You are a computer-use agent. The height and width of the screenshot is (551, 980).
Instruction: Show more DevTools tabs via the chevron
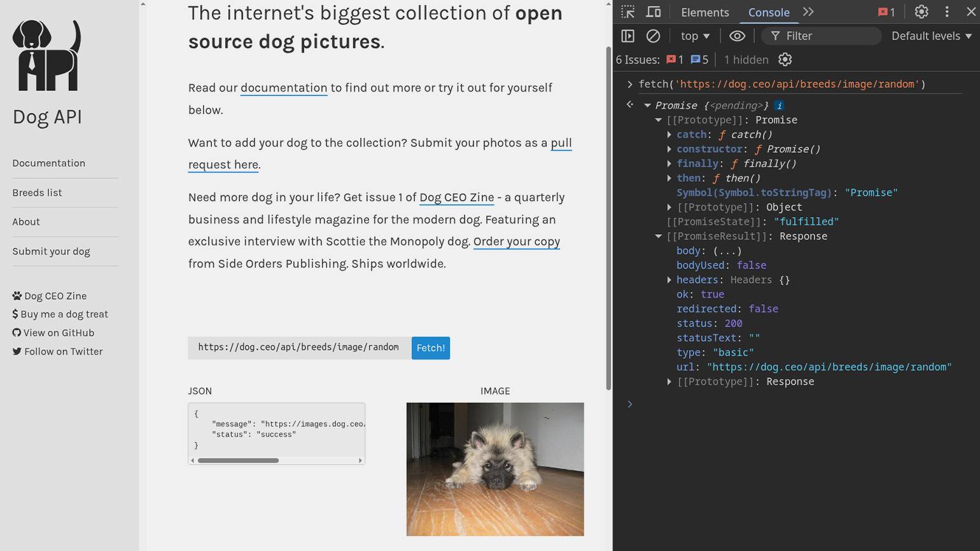coord(808,12)
